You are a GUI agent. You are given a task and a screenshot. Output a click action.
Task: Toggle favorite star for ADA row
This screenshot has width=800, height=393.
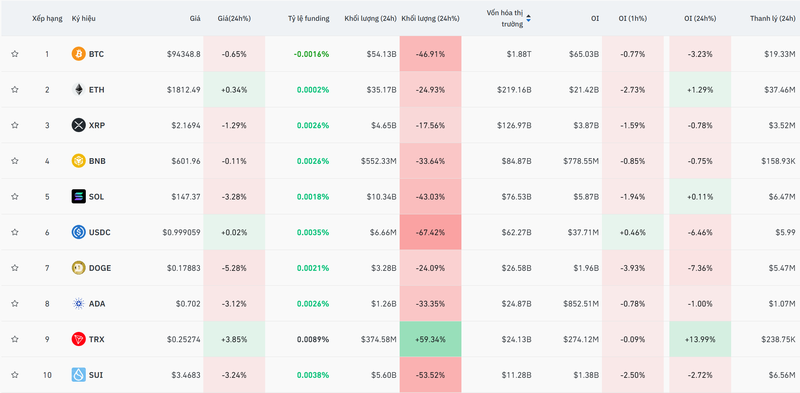15,303
